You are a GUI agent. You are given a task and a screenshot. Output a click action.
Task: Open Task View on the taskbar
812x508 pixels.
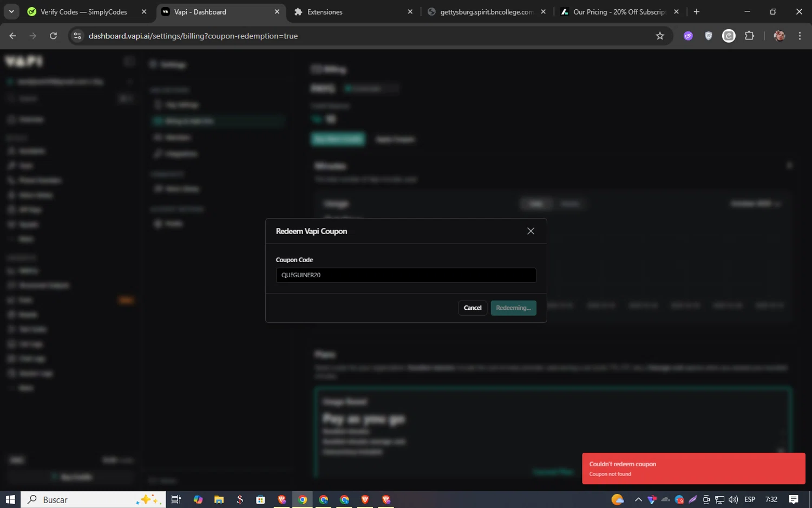click(176, 499)
